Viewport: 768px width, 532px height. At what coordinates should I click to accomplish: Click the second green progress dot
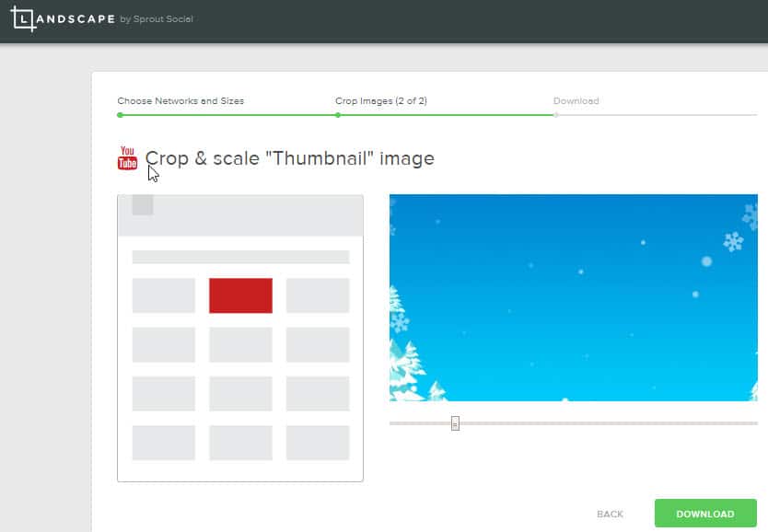coord(338,115)
